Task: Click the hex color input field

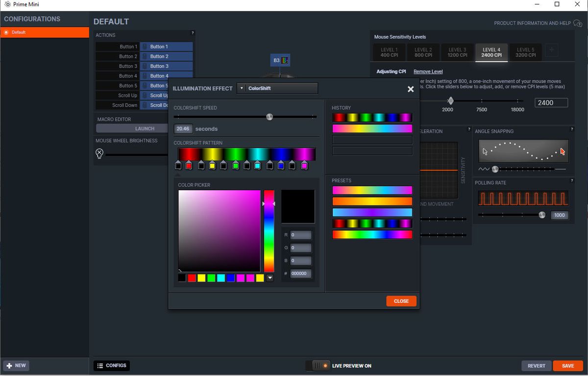Action: coord(301,274)
